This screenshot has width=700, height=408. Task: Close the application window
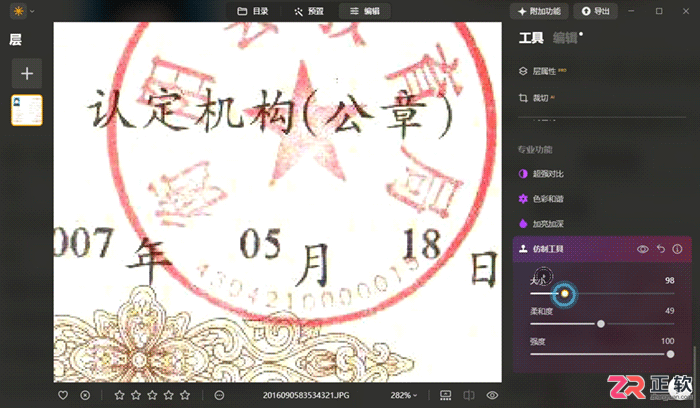[686, 11]
